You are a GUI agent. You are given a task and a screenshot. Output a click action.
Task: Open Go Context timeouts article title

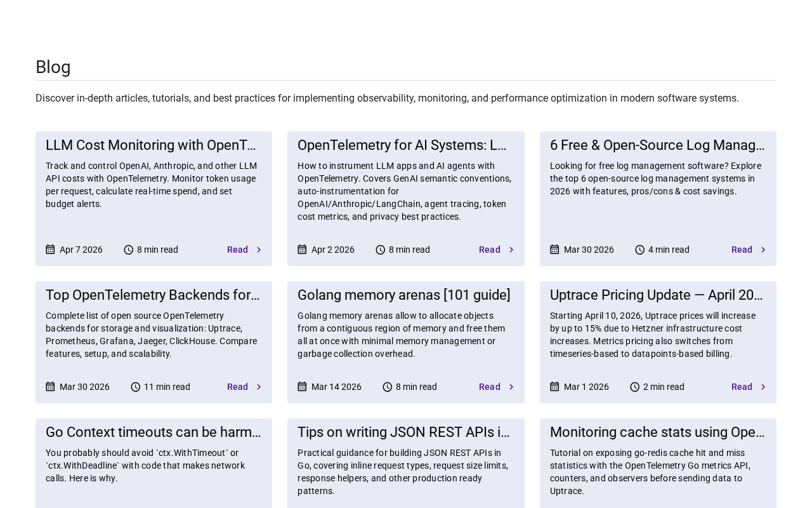point(154,432)
